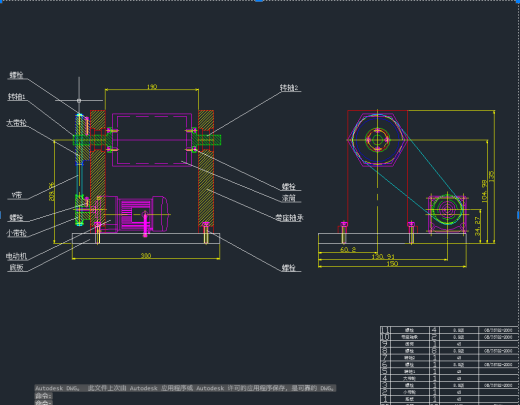Pick the magenta roller drum rectangle
This screenshot has width=520, height=405.
[x=152, y=140]
